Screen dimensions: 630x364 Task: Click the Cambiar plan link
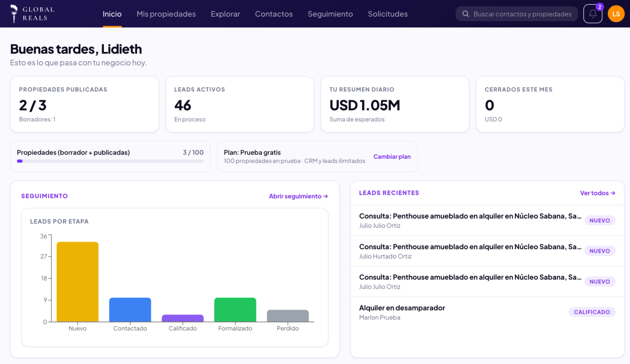click(392, 156)
